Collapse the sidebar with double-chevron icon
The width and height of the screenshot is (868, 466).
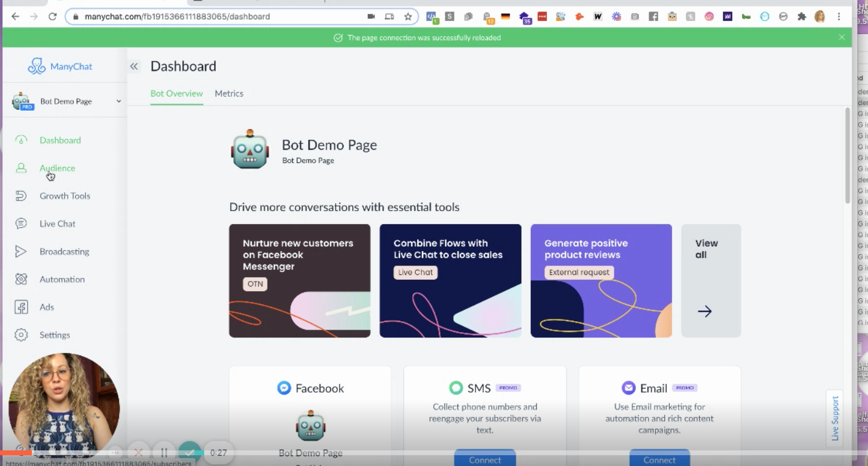point(134,67)
